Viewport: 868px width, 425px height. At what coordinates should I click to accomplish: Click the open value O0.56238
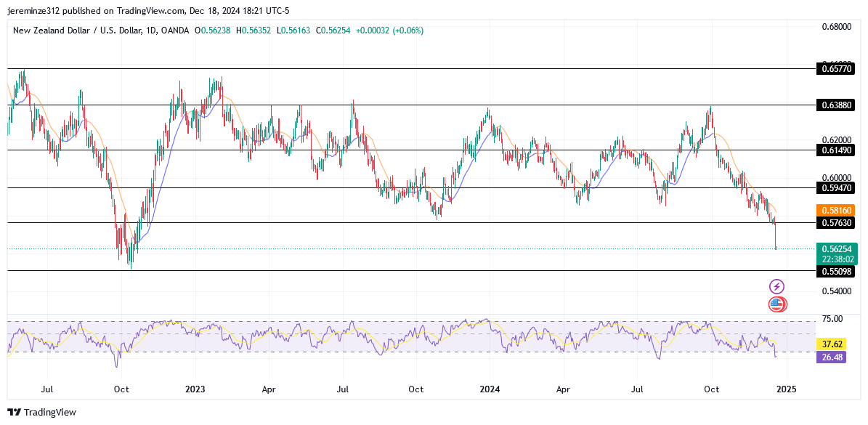(214, 31)
